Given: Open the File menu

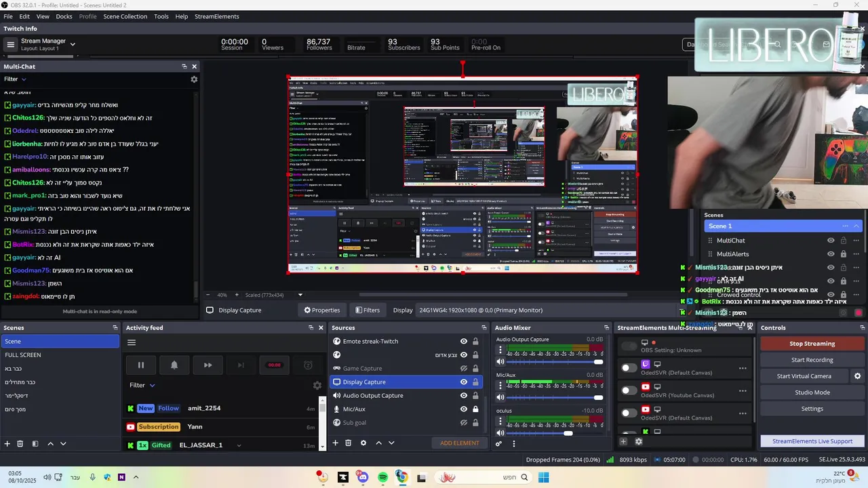Looking at the screenshot, I should coord(8,16).
